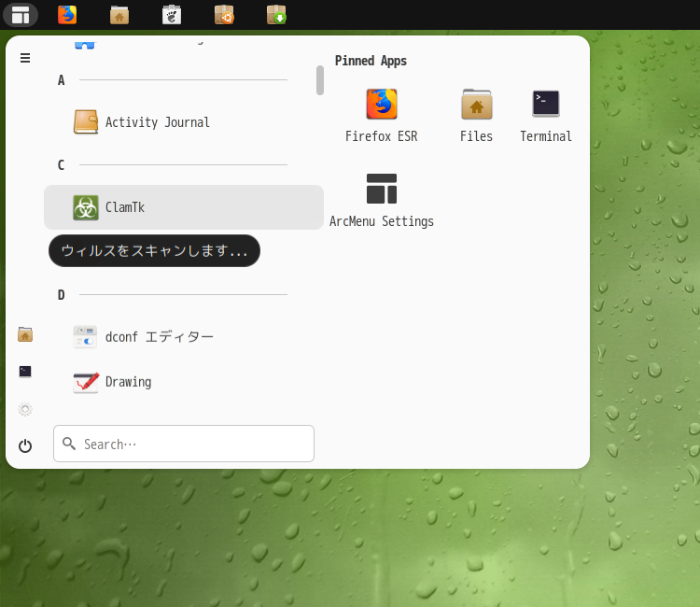Open ArcMenu Settings pinned app

click(381, 201)
